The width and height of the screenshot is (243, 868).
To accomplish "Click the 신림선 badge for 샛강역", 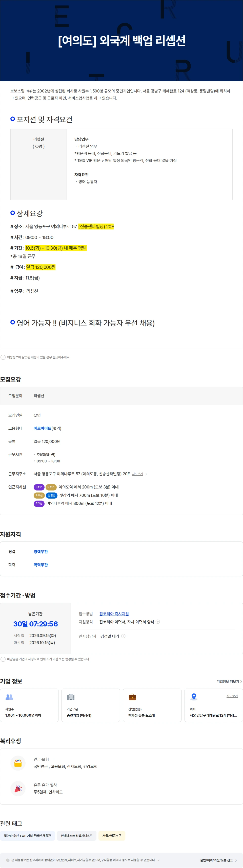I will (x=52, y=495).
